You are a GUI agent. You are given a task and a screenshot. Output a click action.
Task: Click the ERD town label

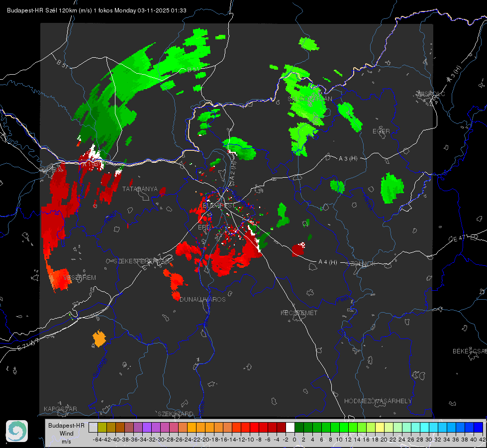(x=204, y=227)
